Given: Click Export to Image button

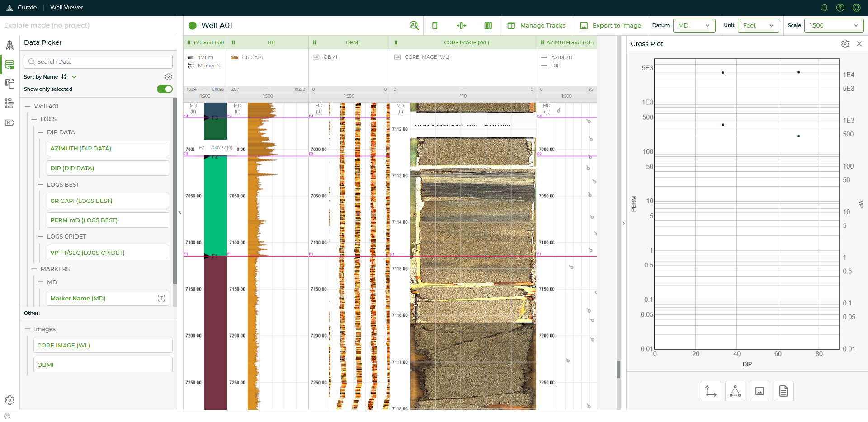Looking at the screenshot, I should click(611, 26).
